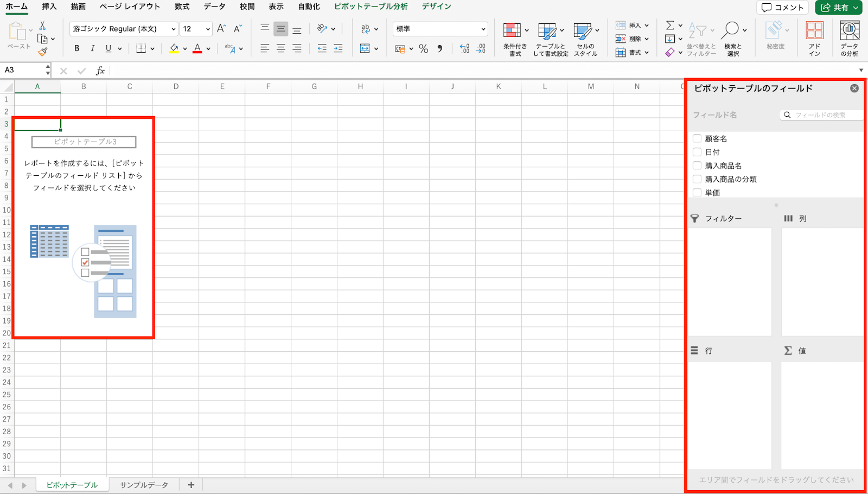The width and height of the screenshot is (868, 494).
Task: Check the 単価 field checkbox
Action: [697, 192]
